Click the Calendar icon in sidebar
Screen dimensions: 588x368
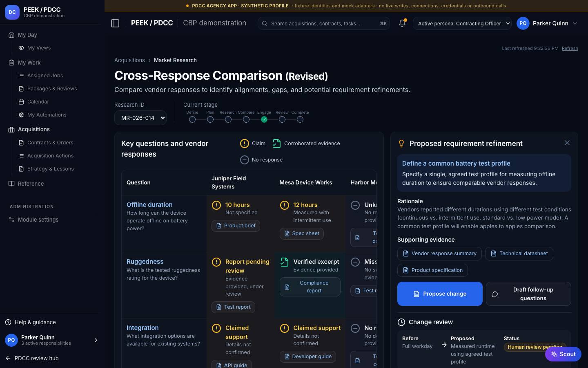21,102
